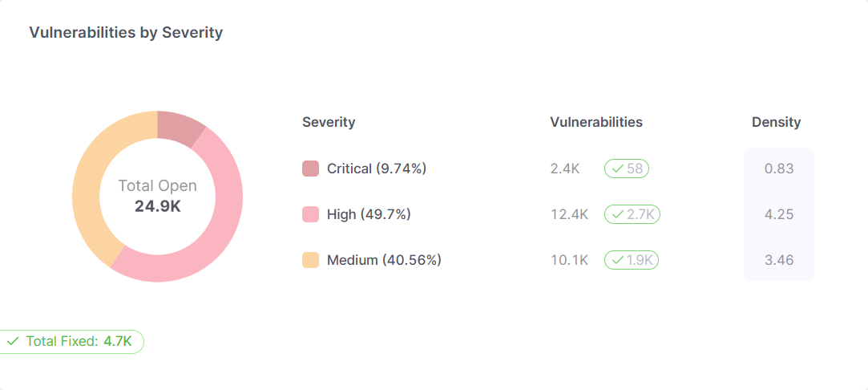Viewport: 868px width, 390px height.
Task: Click the checkmark icon in the 58 fixed badge
Action: [617, 169]
